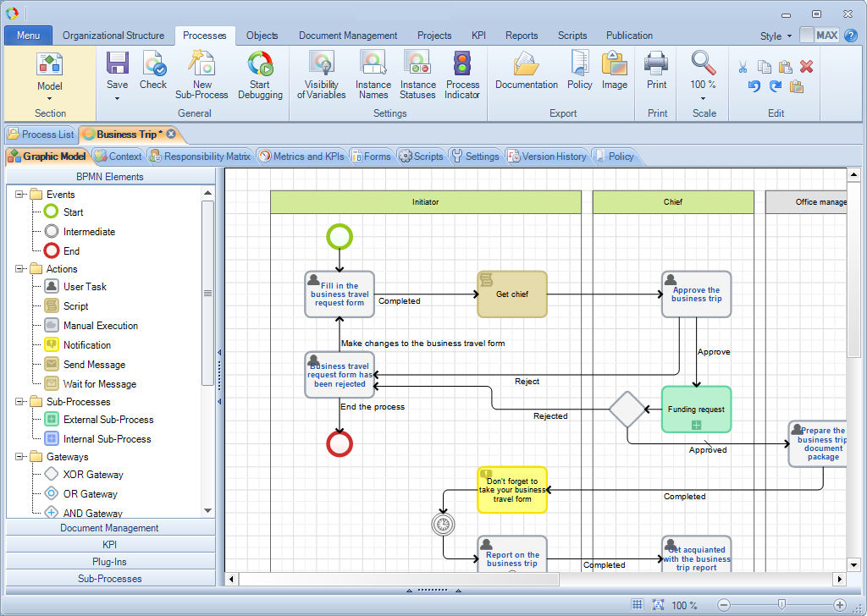Export Documentation from the ribbon
This screenshot has height=616, width=867.
pyautogui.click(x=526, y=63)
